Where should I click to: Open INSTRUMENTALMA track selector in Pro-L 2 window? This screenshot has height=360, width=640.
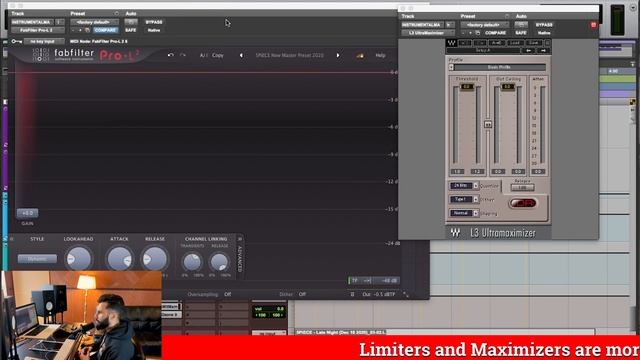tap(32, 22)
